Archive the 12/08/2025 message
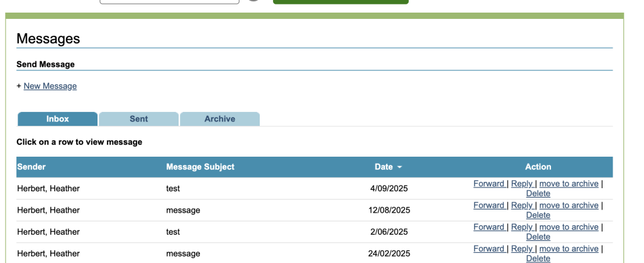The width and height of the screenshot is (644, 263). click(569, 205)
